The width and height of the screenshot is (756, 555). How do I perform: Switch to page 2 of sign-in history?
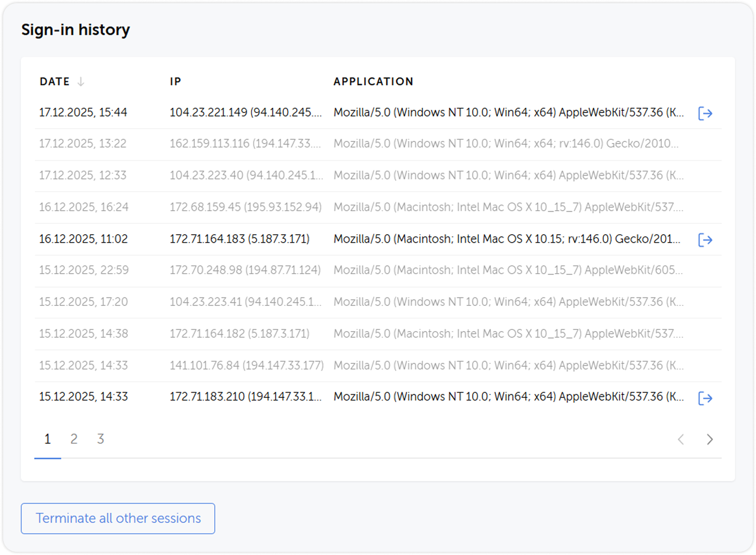(74, 439)
